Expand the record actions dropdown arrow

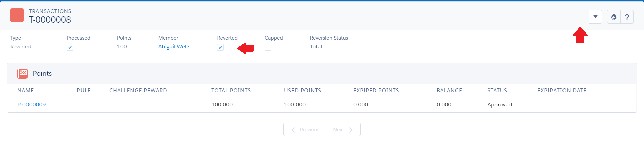[595, 17]
